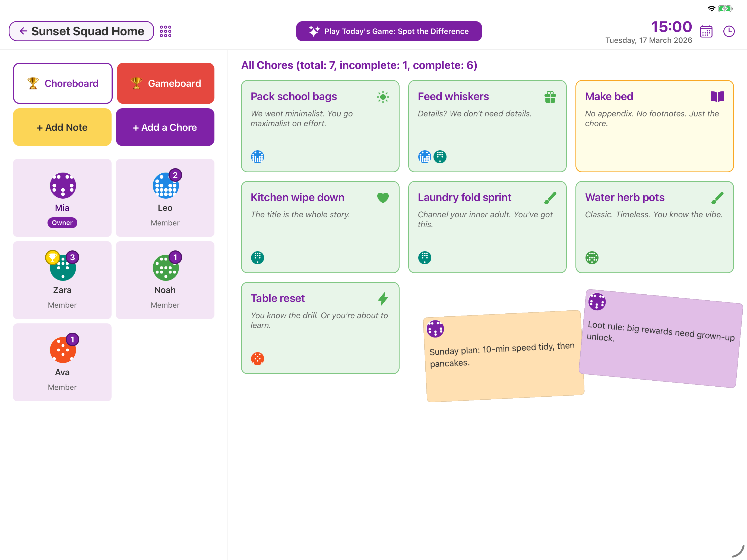Toggle Zara's completion dot on Kitchen wipe down
The height and width of the screenshot is (560, 747).
click(x=257, y=257)
